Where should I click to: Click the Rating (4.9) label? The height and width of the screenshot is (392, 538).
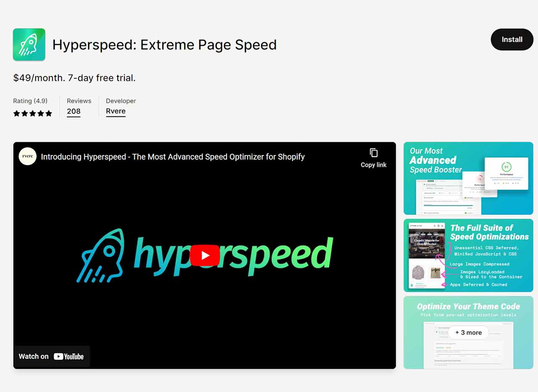pos(30,101)
